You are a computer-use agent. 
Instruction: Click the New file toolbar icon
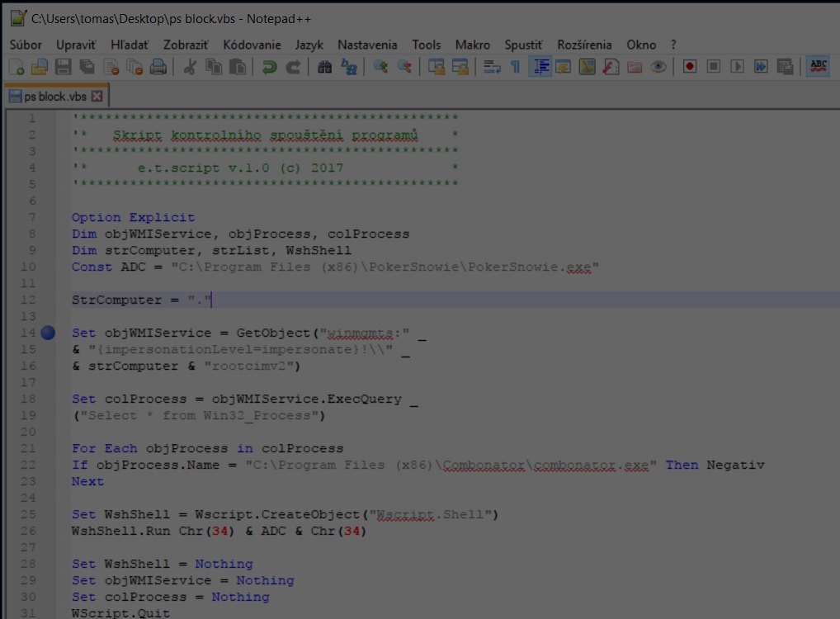coord(16,67)
